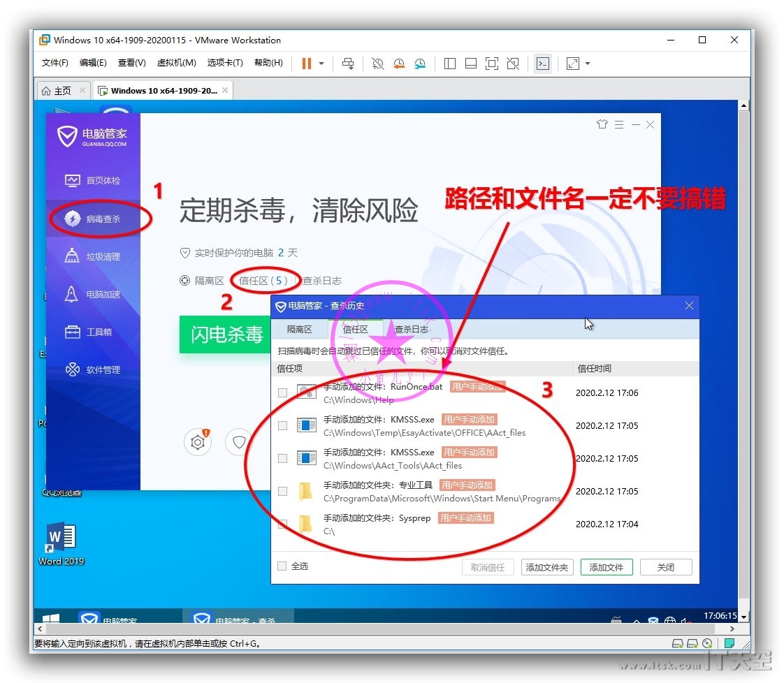Open VMware message log note icon
Image resolution: width=784 pixels, height=683 pixels.
729,643
